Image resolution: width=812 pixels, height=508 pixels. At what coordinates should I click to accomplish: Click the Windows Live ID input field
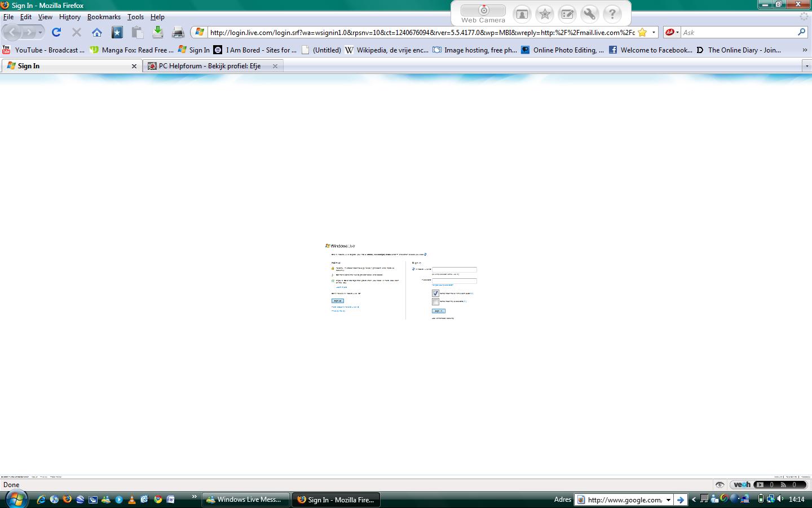tap(454, 270)
